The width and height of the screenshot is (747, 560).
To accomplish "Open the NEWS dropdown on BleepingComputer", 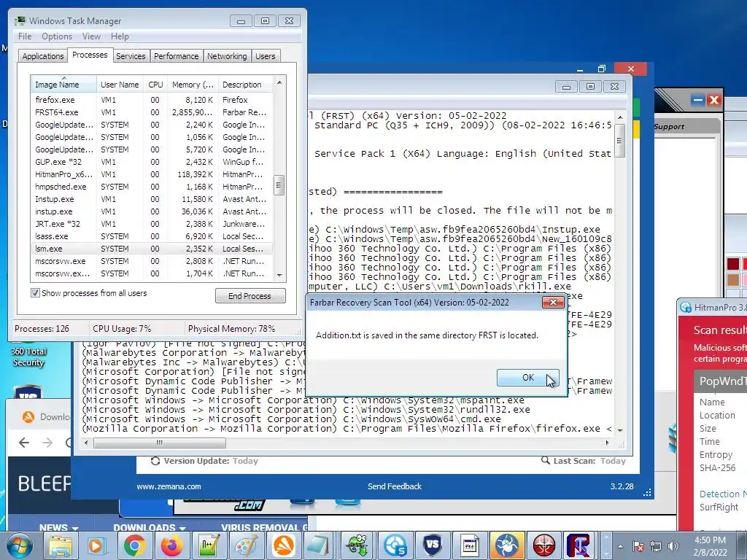I will coord(58,528).
